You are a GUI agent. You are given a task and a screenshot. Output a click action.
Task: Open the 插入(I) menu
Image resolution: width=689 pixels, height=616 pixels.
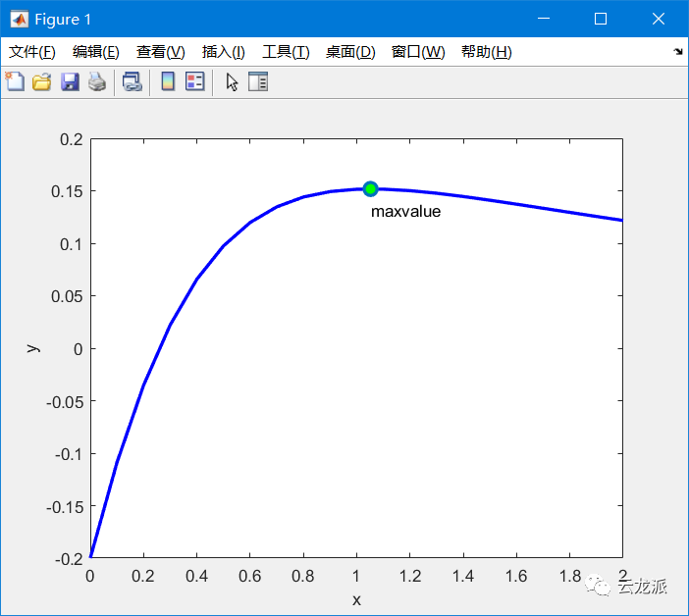click(223, 52)
